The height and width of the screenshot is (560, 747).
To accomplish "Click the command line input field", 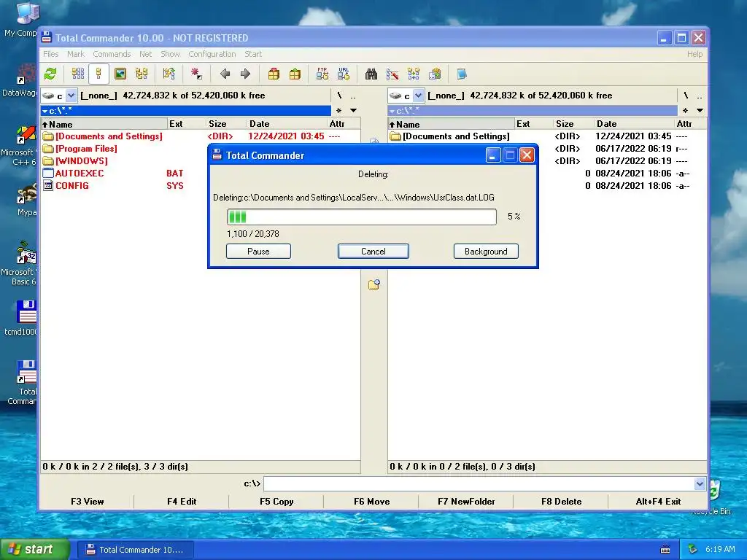I will click(x=479, y=484).
